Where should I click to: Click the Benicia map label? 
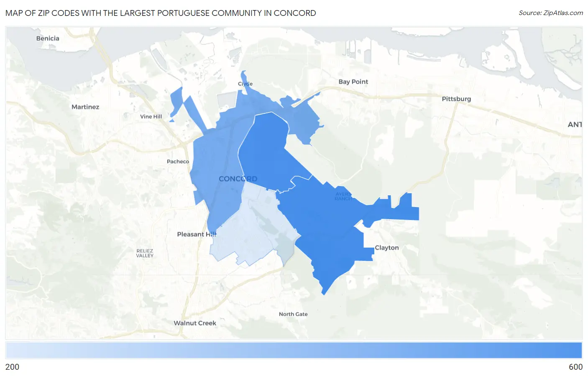48,38
